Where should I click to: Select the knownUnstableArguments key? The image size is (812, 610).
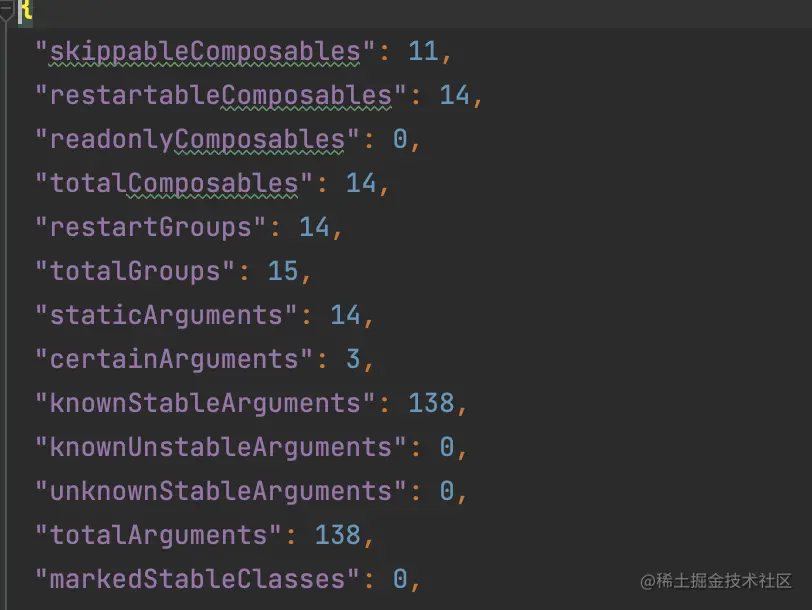(x=220, y=447)
